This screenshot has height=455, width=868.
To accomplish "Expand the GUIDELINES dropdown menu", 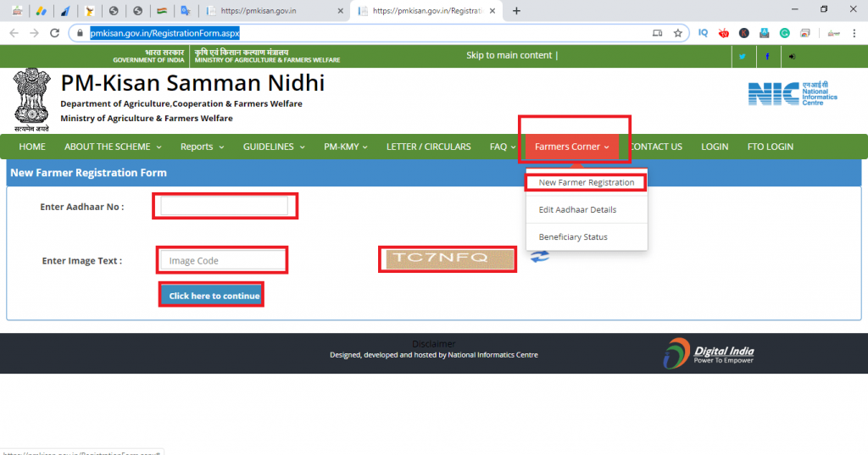I will [x=274, y=147].
